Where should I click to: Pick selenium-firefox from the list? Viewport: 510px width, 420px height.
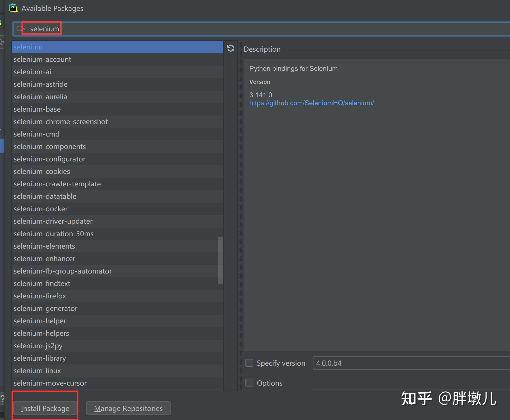(x=40, y=296)
